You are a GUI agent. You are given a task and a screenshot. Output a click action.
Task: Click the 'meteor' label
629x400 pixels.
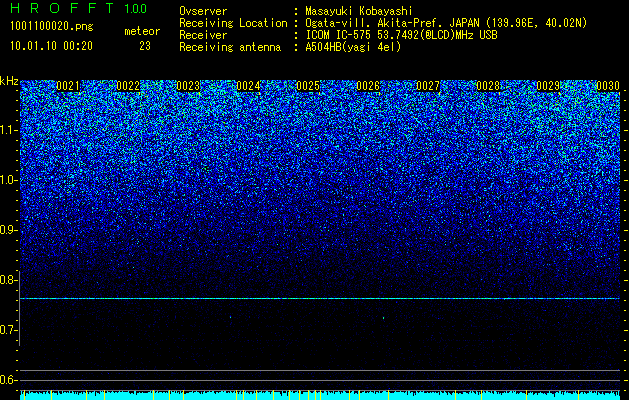142,31
